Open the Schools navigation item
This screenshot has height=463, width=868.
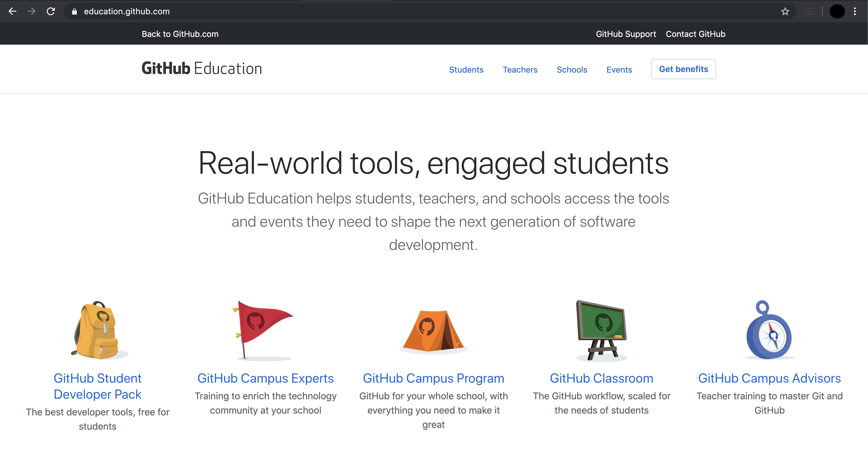click(572, 70)
